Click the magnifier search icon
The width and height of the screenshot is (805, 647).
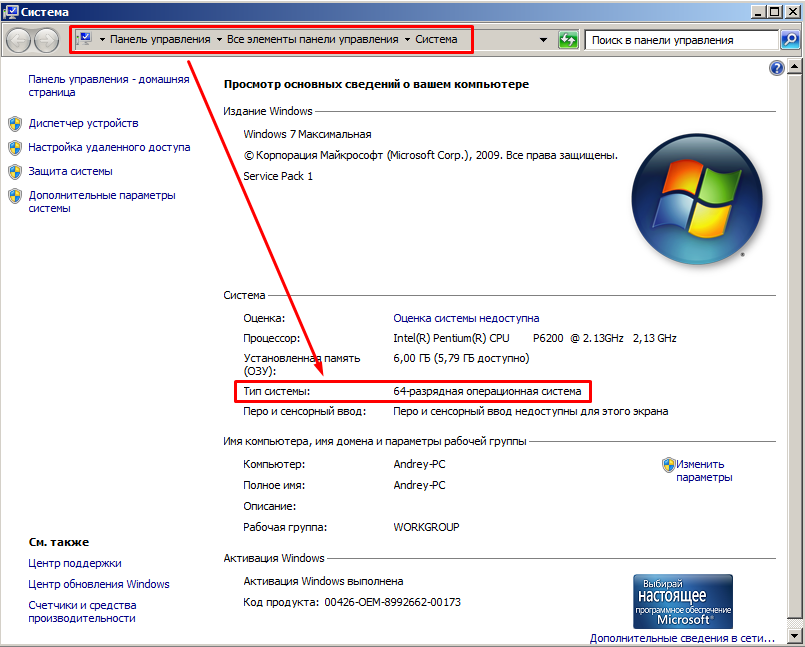789,40
